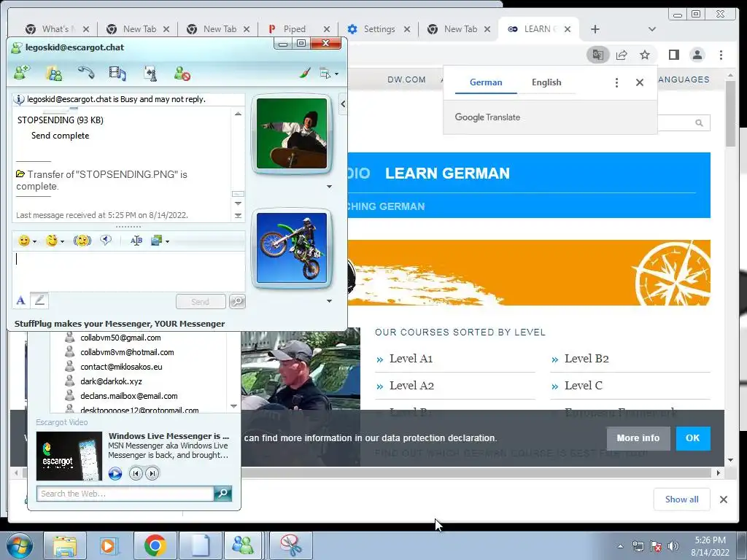Viewport: 747px width, 560px height.
Task: Go to previous Escargot video
Action: point(136,474)
